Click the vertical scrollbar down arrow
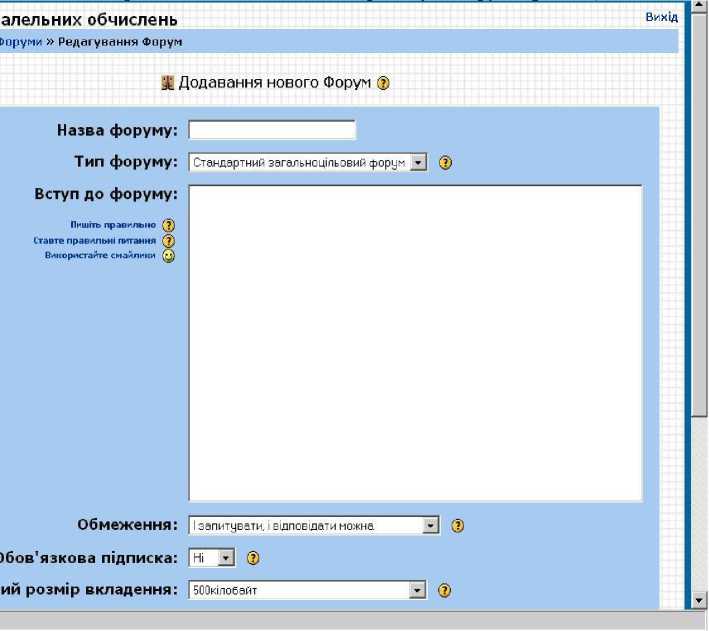 [x=700, y=600]
